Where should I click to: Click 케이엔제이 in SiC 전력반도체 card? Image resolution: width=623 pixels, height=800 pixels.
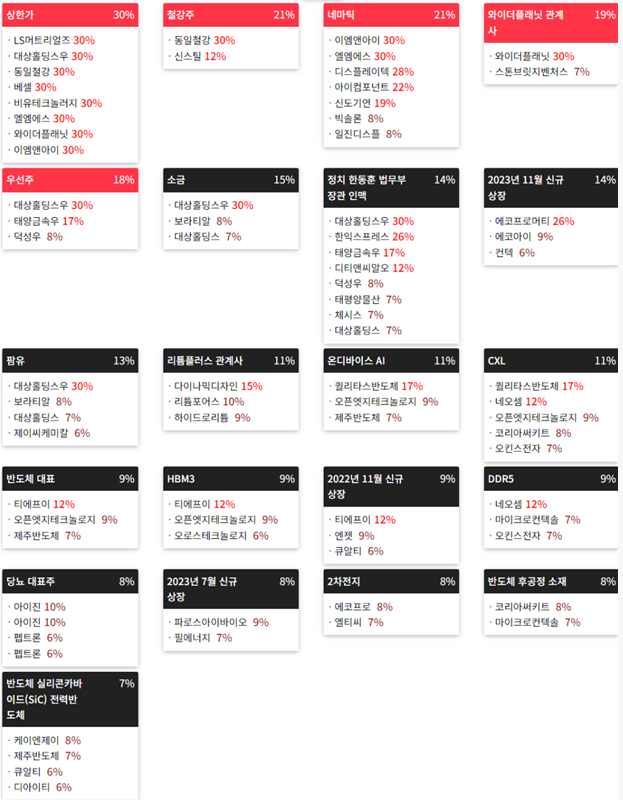coord(36,740)
